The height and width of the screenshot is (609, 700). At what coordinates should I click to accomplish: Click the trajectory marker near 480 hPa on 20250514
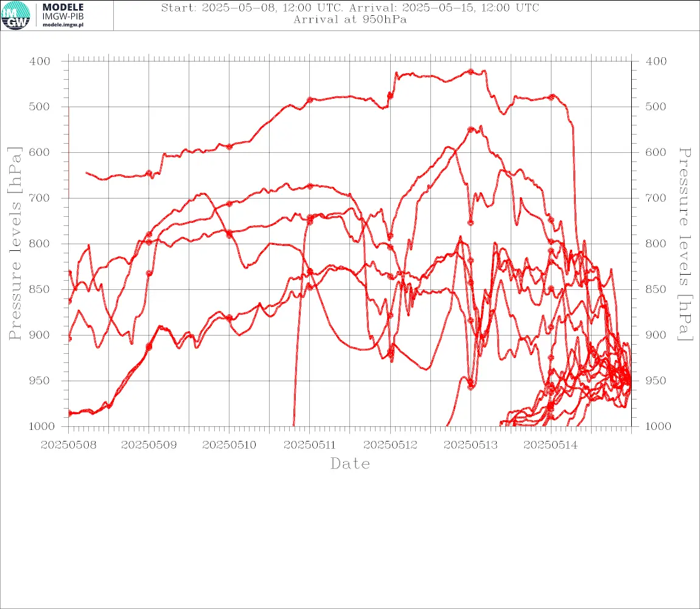tap(551, 97)
